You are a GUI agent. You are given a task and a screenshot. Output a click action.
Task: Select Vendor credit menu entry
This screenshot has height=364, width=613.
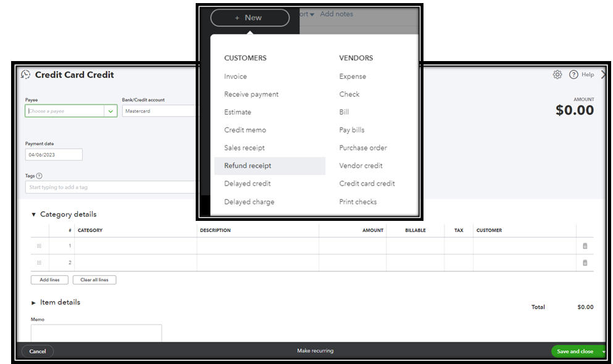pyautogui.click(x=361, y=166)
